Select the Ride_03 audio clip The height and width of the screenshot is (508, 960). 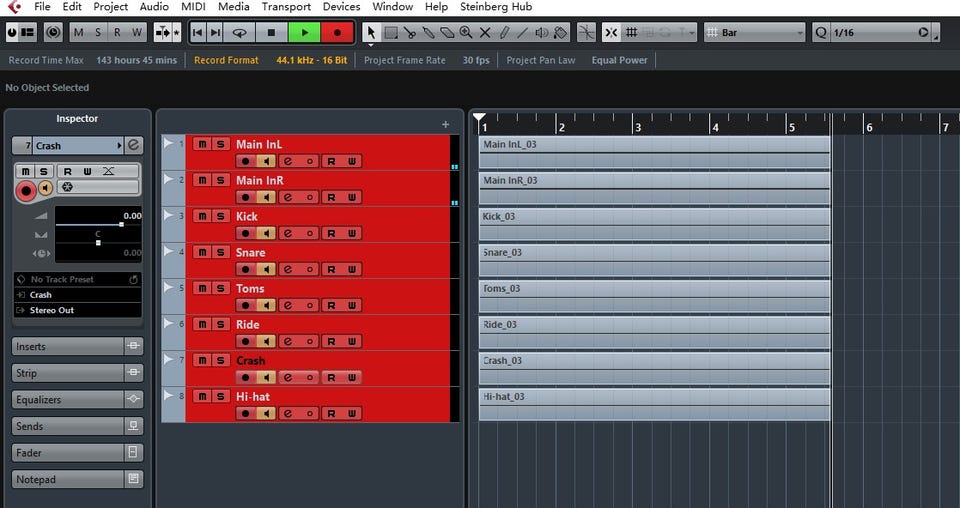(x=654, y=332)
